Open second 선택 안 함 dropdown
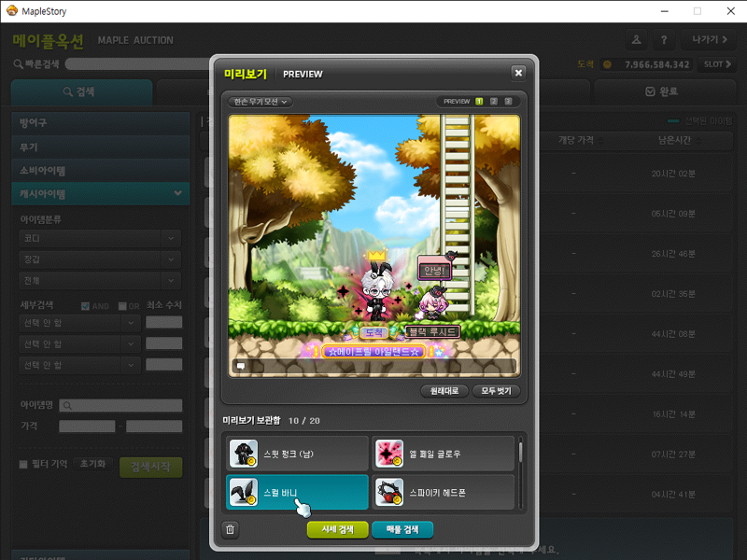This screenshot has height=560, width=747. coord(80,343)
